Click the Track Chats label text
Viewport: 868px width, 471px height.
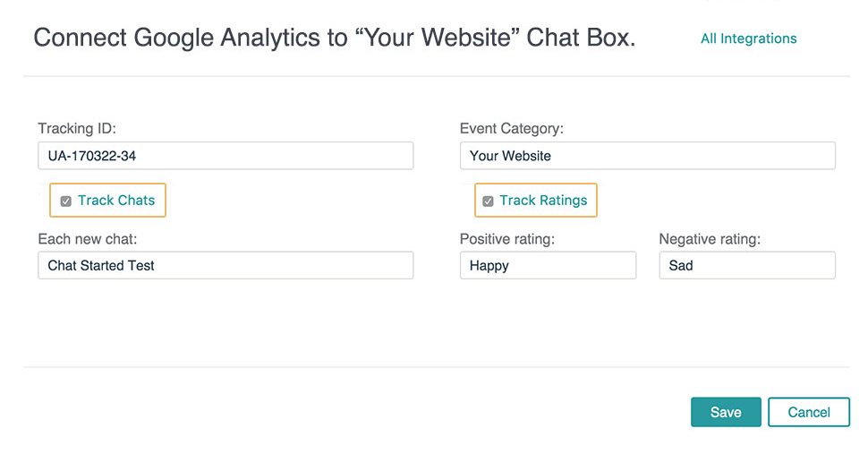pyautogui.click(x=116, y=201)
